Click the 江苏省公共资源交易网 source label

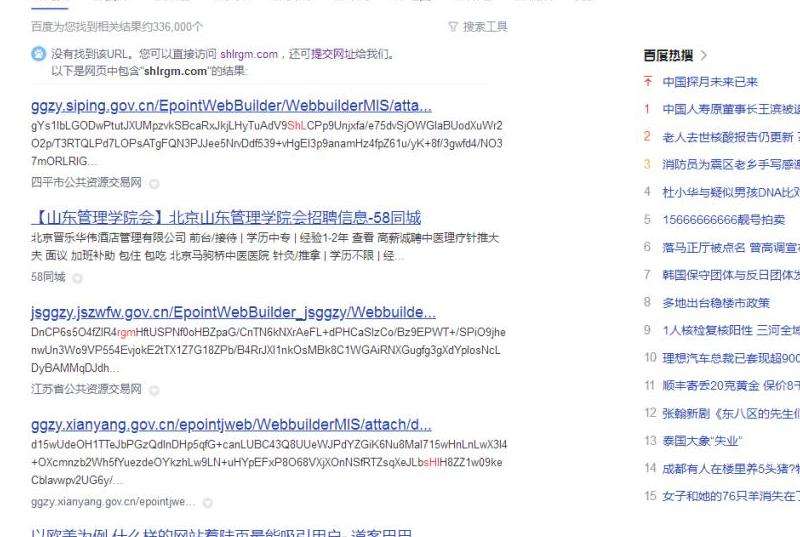coord(86,389)
